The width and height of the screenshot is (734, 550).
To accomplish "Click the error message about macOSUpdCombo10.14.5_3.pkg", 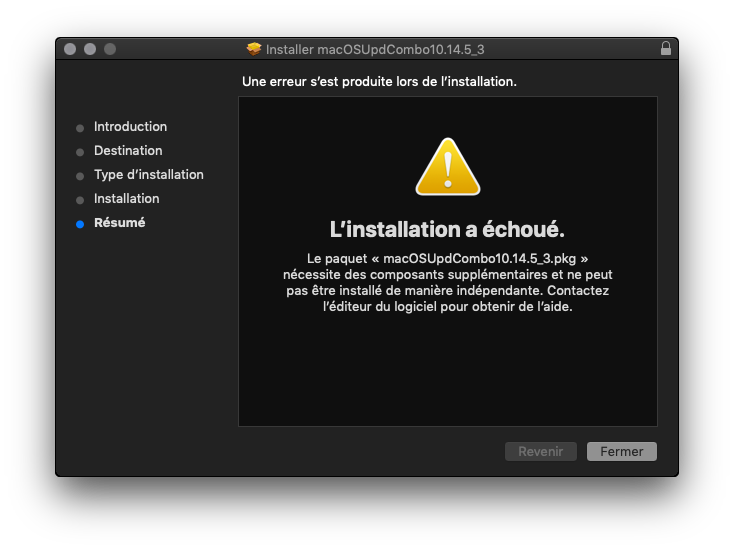I will (x=448, y=282).
